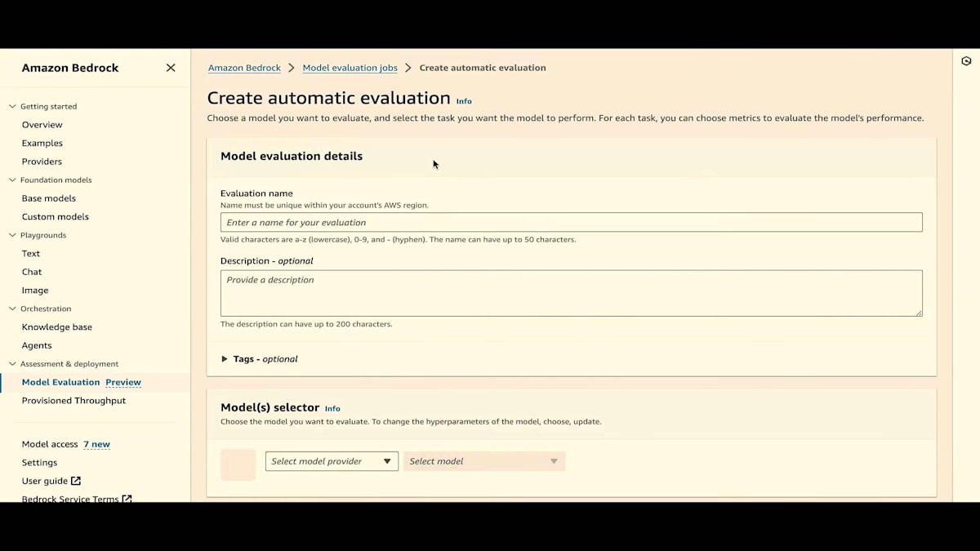Open Knowledge base page
980x551 pixels.
click(x=57, y=327)
